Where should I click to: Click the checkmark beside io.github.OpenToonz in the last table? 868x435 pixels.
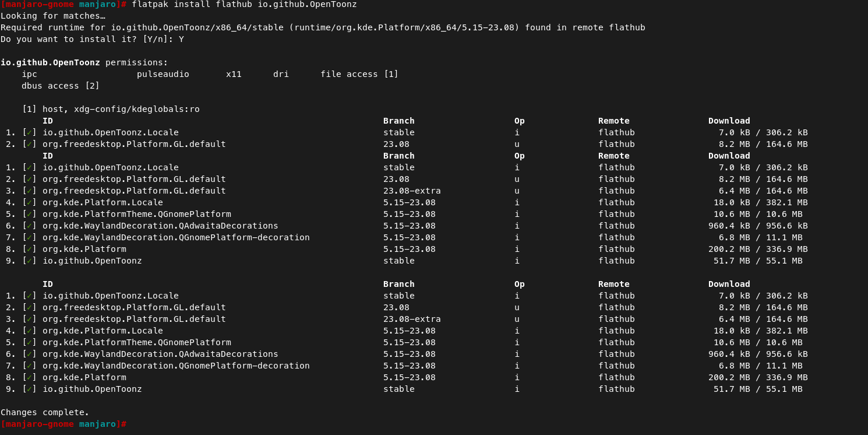pos(29,389)
